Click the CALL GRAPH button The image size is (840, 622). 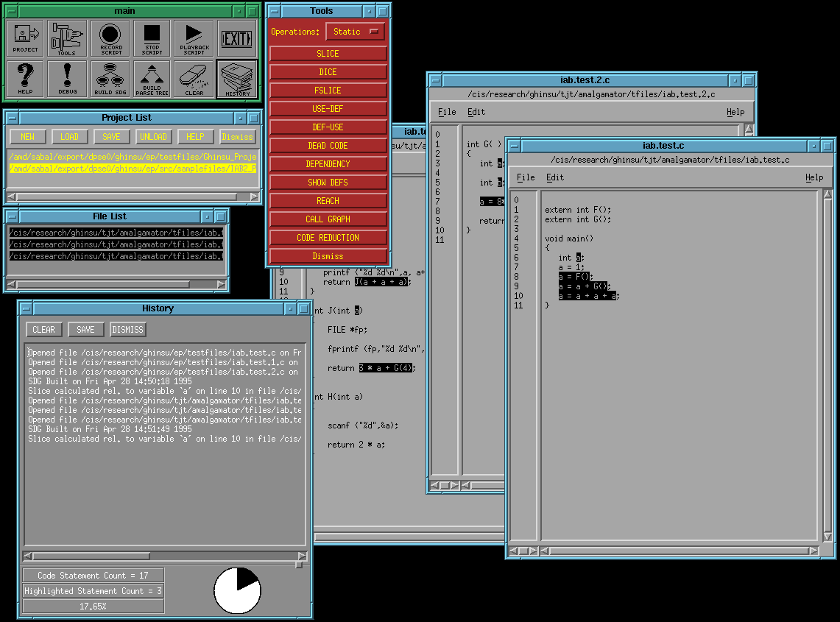click(328, 219)
